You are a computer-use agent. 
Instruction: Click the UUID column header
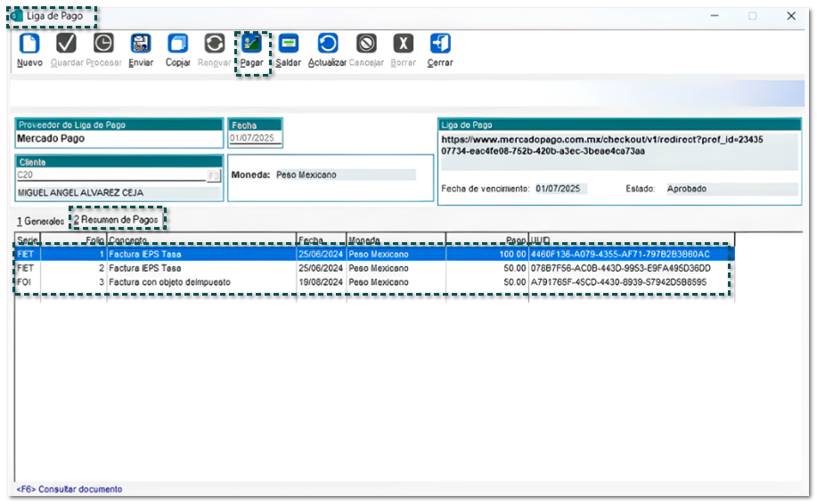coord(630,240)
